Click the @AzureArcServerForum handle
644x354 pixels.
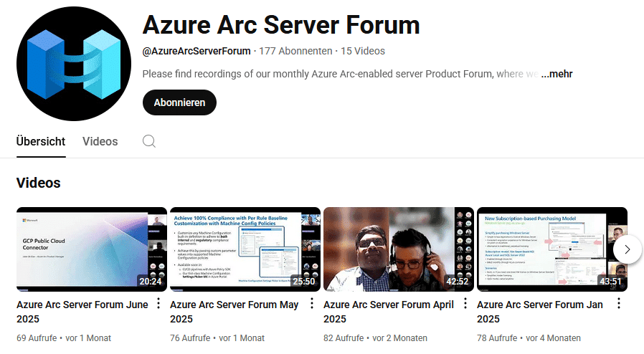pos(196,52)
